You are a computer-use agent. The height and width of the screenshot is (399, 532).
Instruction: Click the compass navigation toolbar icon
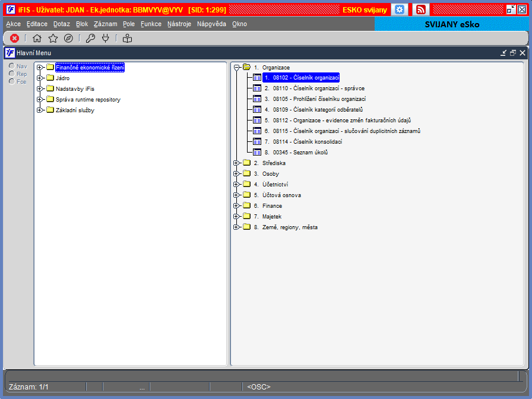[x=68, y=39]
